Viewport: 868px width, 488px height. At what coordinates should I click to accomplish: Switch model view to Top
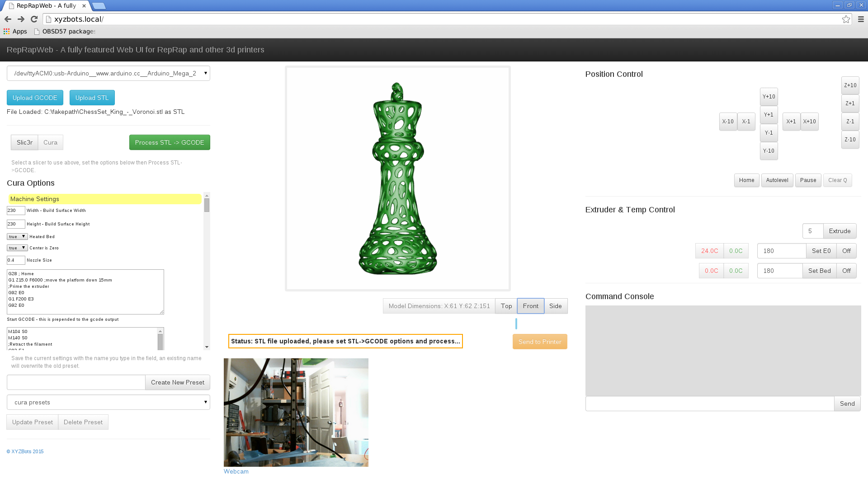(506, 306)
